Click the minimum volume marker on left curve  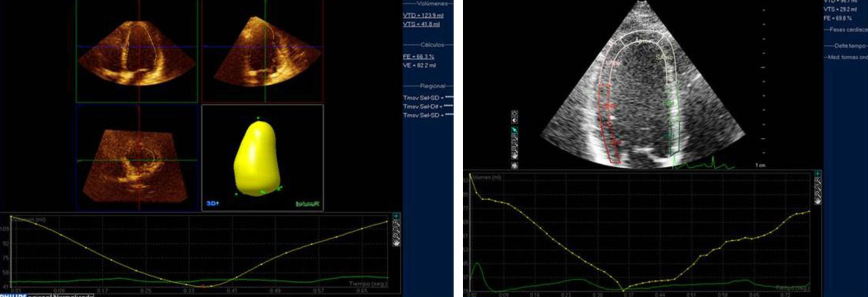[203, 286]
